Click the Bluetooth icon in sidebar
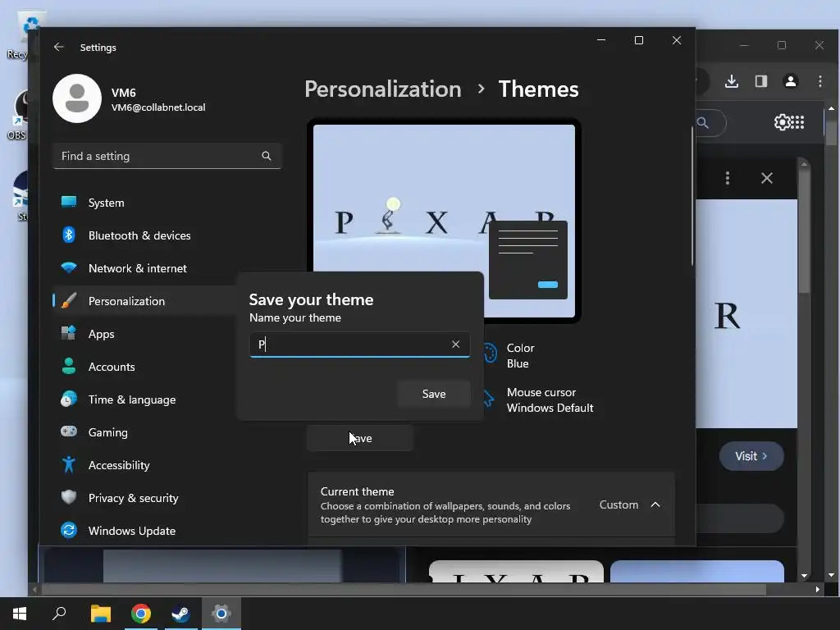 tap(69, 235)
